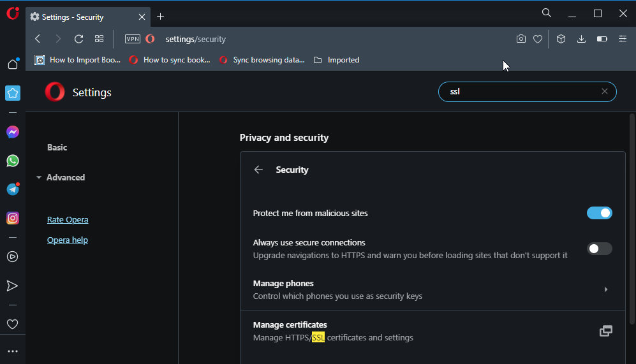636x364 pixels.
Task: Select the Settings - Security tab
Action: (88, 17)
